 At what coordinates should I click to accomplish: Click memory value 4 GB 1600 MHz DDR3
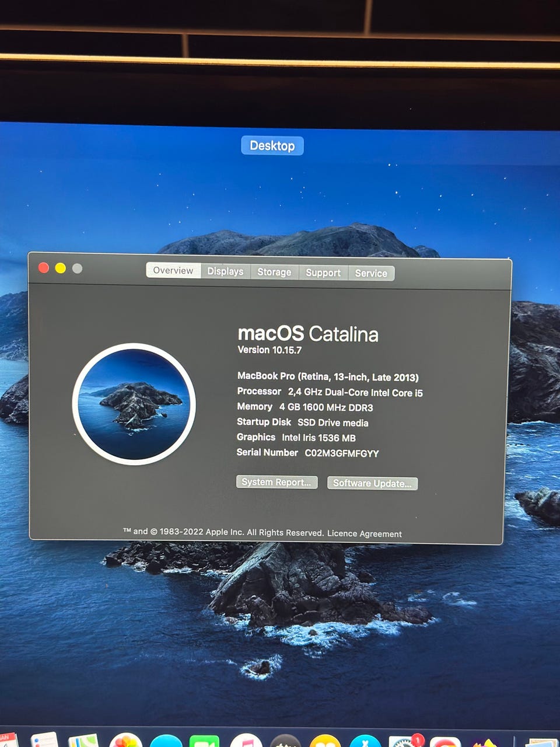(326, 407)
